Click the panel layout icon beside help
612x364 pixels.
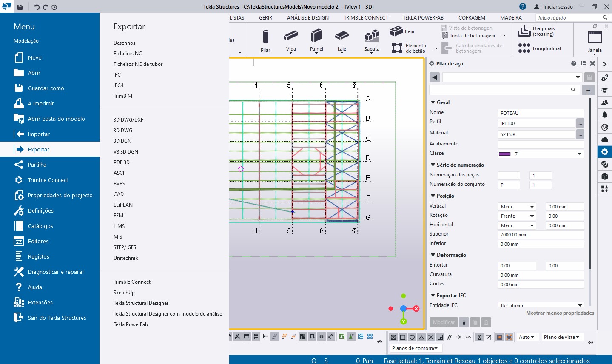(583, 63)
